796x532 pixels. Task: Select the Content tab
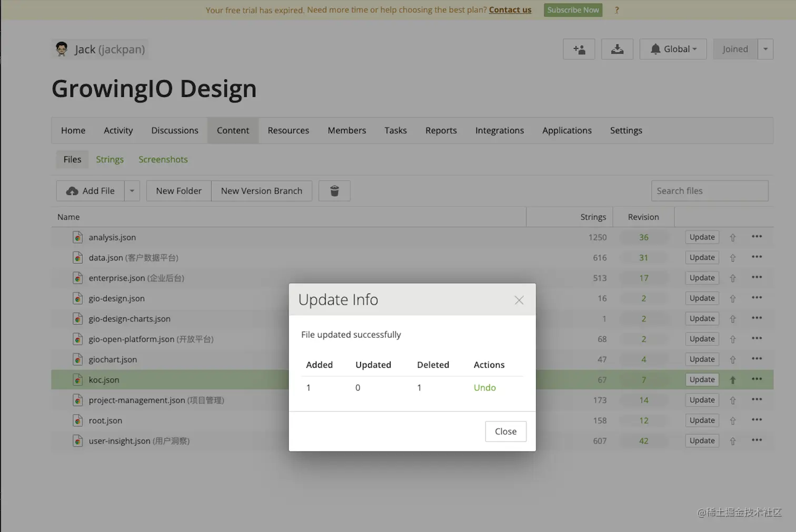(x=233, y=131)
